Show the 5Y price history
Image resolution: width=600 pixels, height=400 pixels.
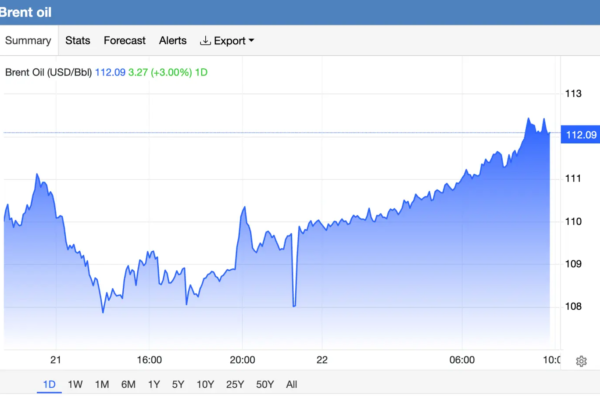[178, 384]
